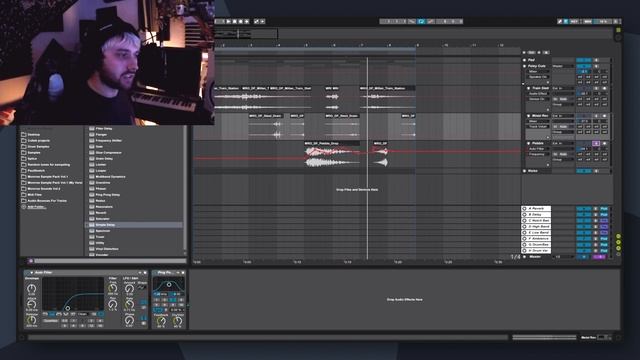Open Pebble automation parameter chooser showing Frequency

[539, 154]
